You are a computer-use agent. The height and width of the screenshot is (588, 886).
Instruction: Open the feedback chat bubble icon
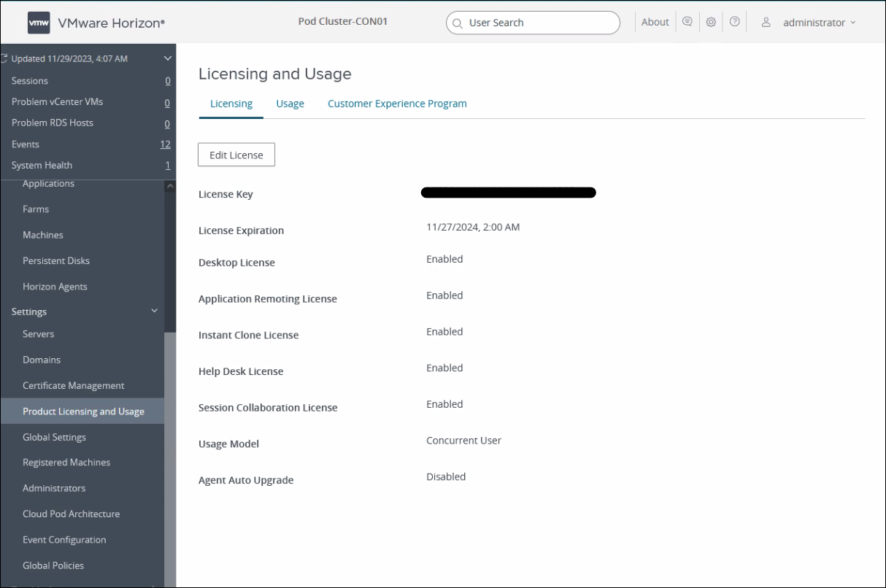click(x=687, y=21)
